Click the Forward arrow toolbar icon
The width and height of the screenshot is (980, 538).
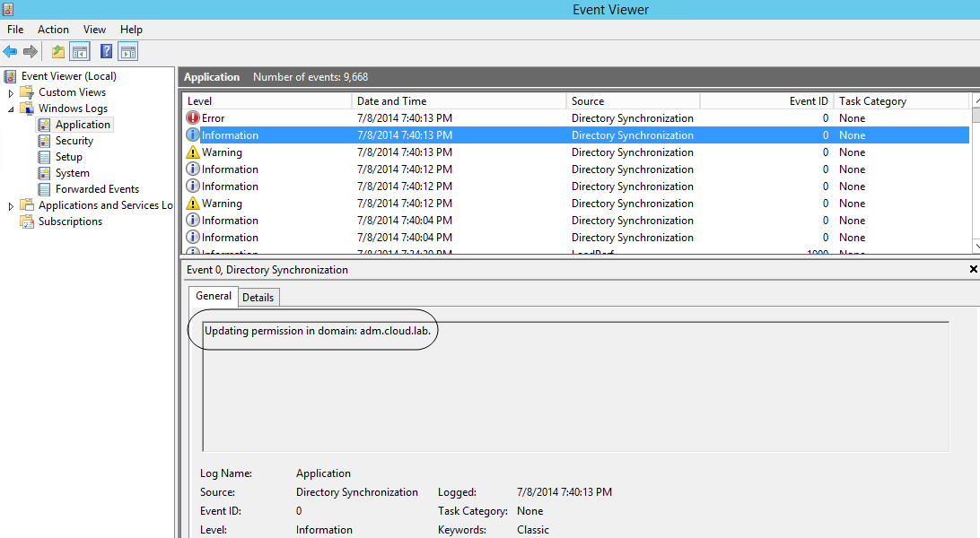[x=31, y=52]
